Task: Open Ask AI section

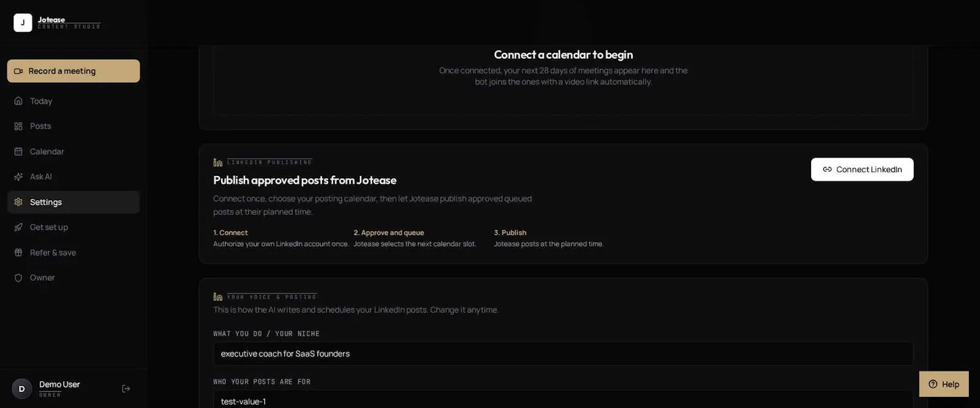Action: pyautogui.click(x=73, y=176)
